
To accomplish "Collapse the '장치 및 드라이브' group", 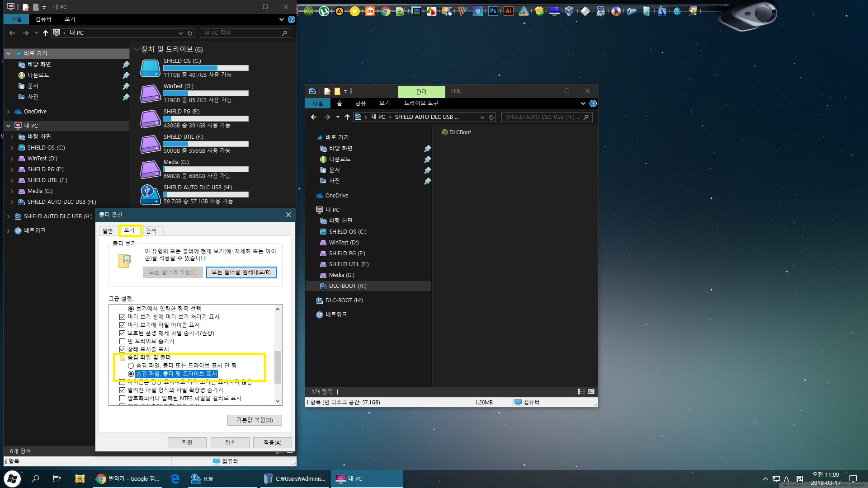I will (137, 49).
